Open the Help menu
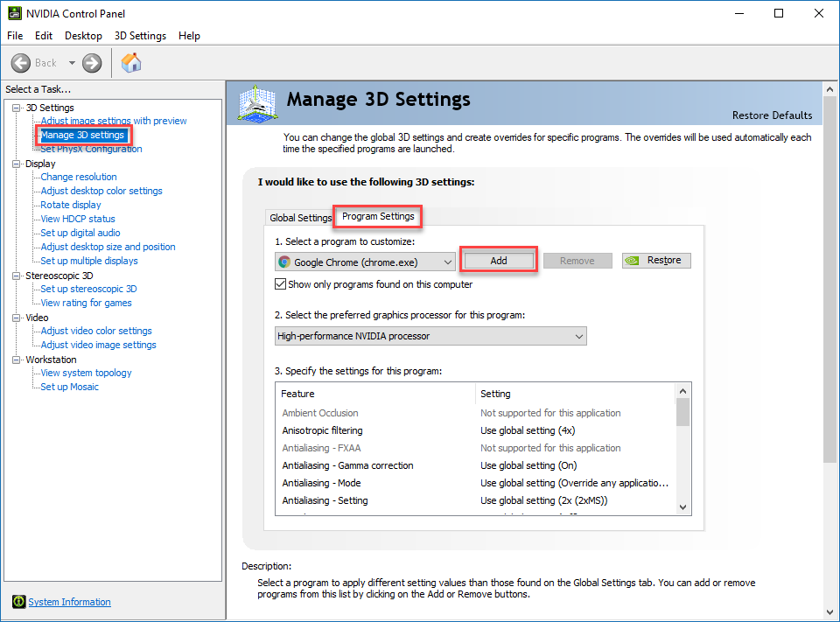The height and width of the screenshot is (622, 840). 189,36
